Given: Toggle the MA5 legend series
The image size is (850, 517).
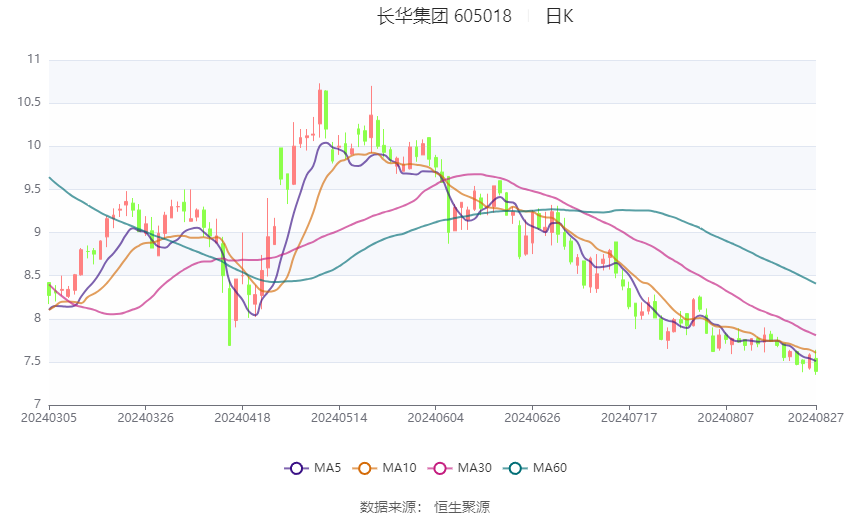Looking at the screenshot, I should pos(313,468).
